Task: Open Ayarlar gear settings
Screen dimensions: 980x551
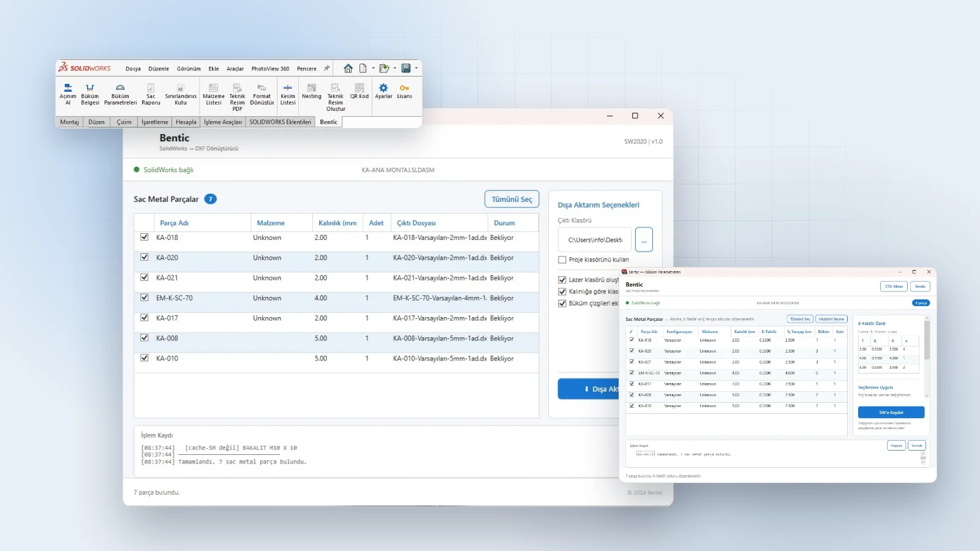Action: pos(383,91)
